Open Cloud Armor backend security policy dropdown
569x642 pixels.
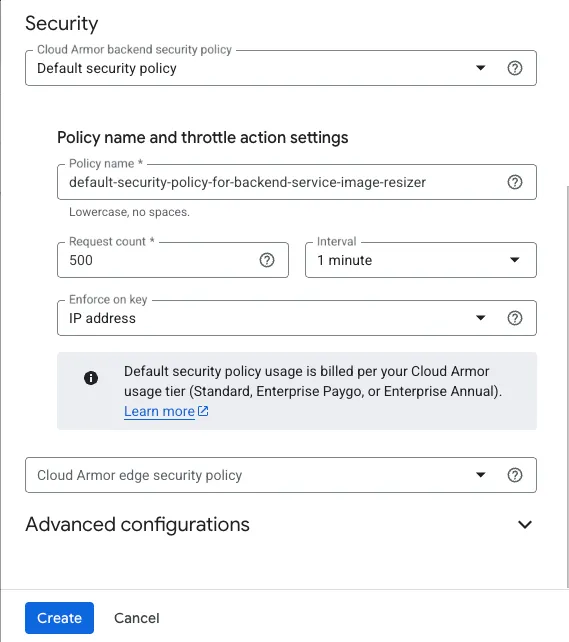(281, 68)
